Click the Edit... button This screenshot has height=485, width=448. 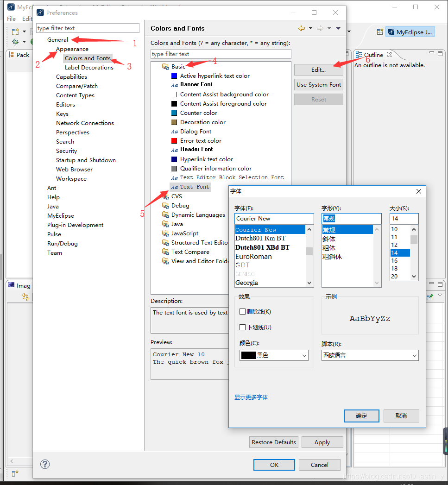(319, 70)
